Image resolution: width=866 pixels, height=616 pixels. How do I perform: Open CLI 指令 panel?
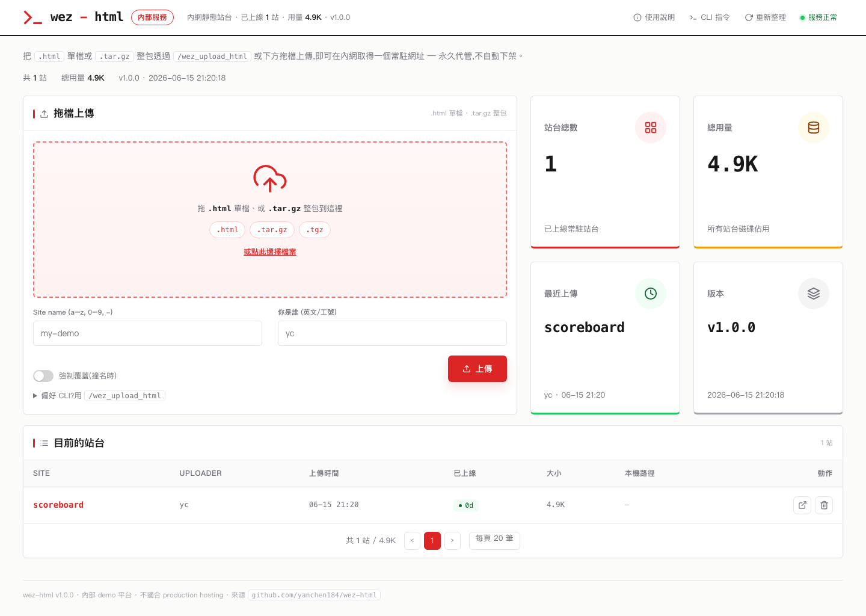tap(710, 17)
